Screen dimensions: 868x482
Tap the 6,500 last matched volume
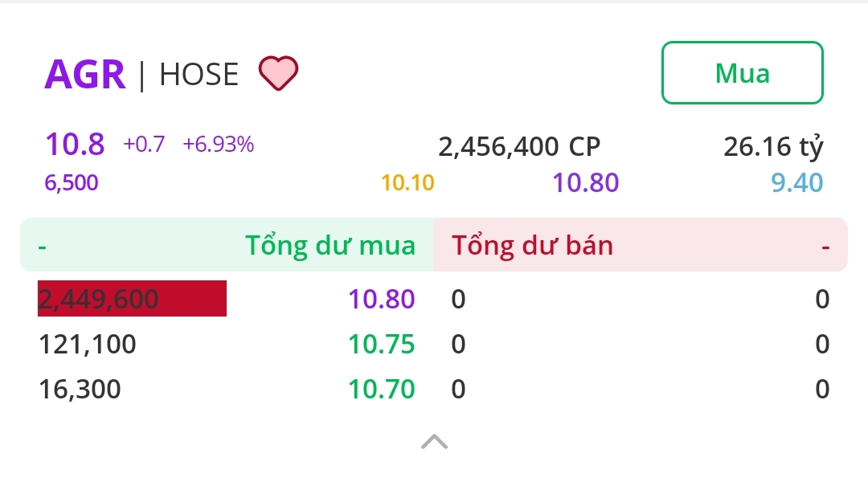72,183
